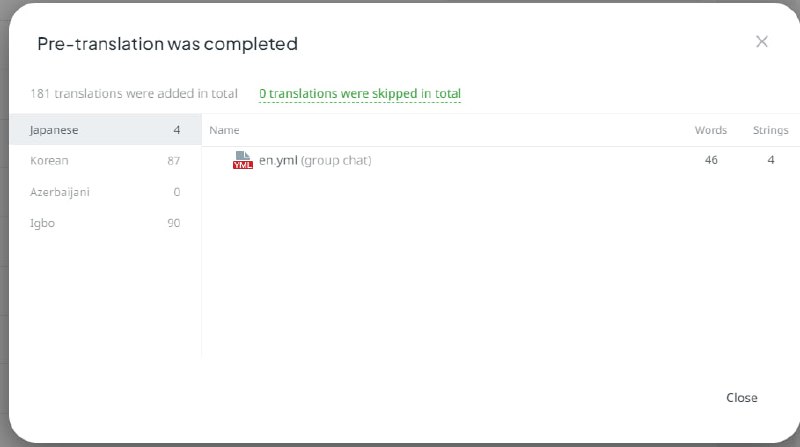800x447 pixels.
Task: Click the Korean count of 87
Action: pyautogui.click(x=173, y=161)
